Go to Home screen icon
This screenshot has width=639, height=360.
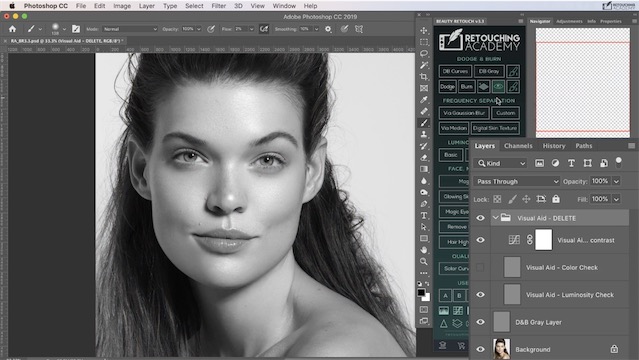(13, 29)
